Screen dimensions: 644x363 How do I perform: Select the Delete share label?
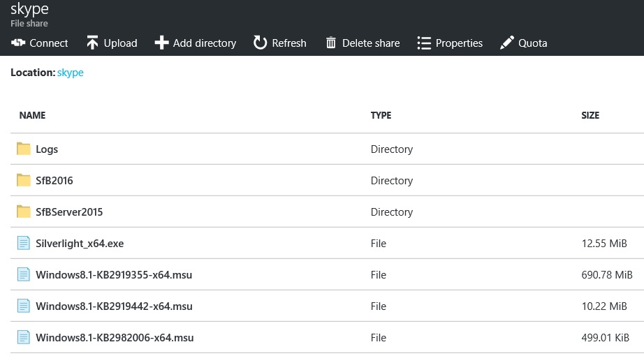(x=371, y=43)
